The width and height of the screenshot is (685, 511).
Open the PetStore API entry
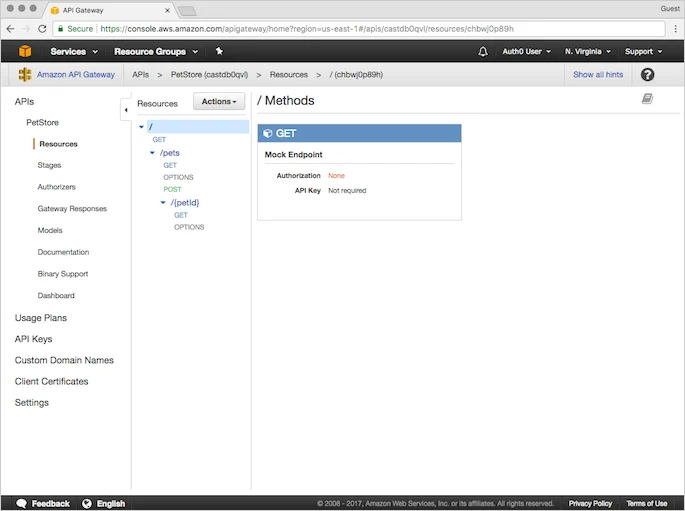pyautogui.click(x=42, y=122)
